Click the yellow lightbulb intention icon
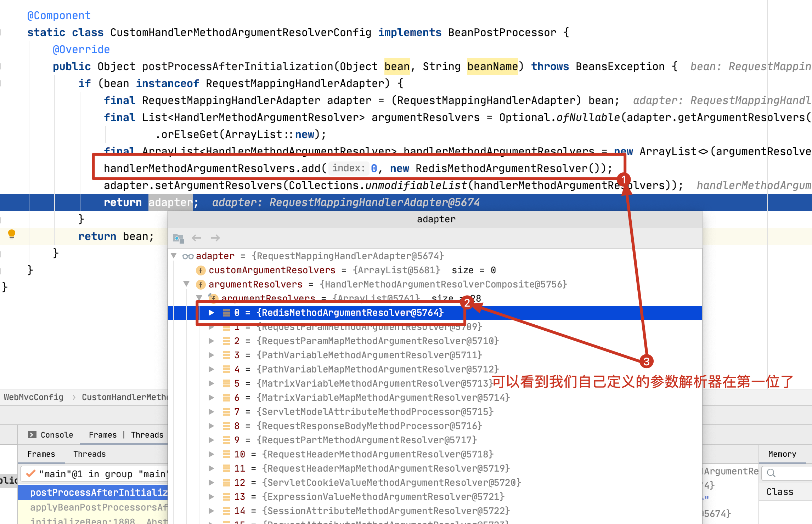Image resolution: width=812 pixels, height=524 pixels. coord(12,234)
